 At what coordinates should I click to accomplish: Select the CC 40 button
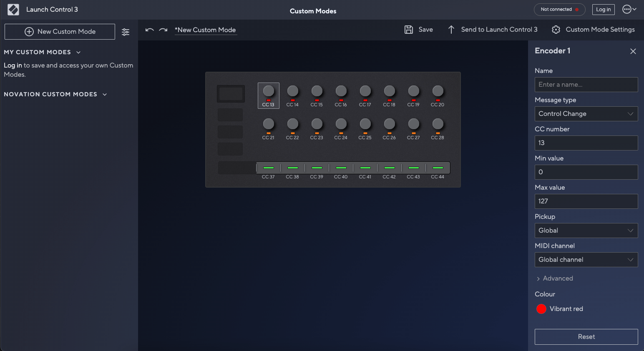pos(341,168)
